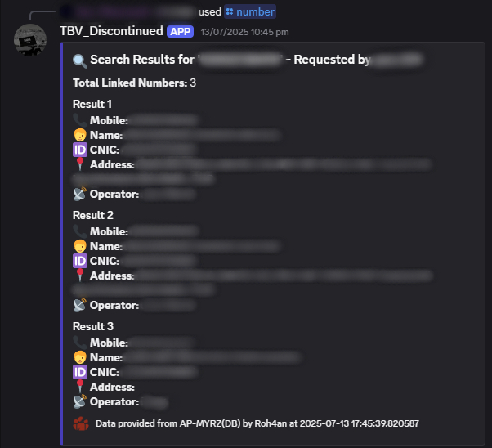Click the red pin icon in Result 3
492x448 pixels.
point(80,387)
